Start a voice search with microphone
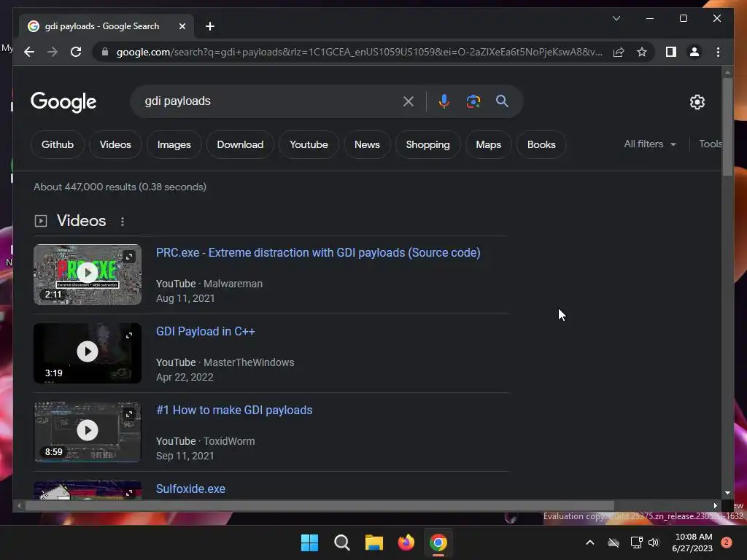The image size is (747, 560). click(x=444, y=101)
